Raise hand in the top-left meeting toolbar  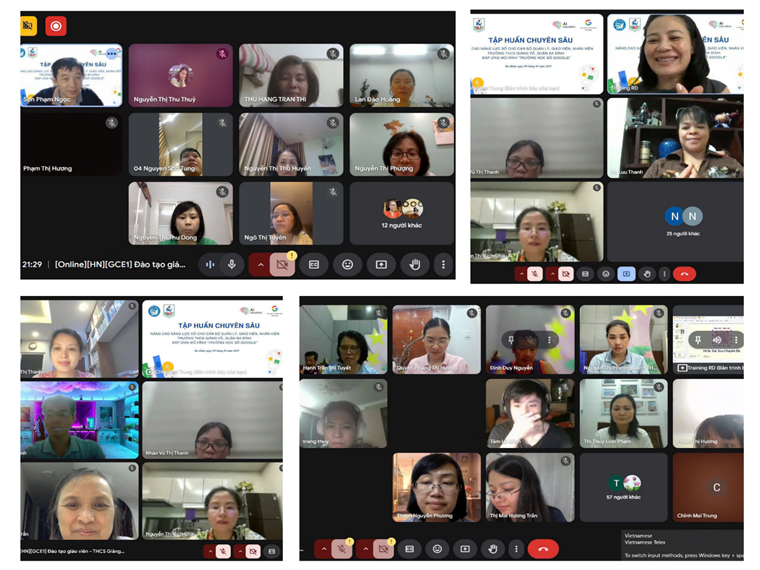414,264
